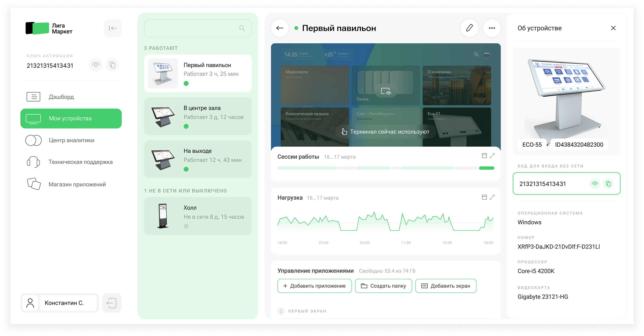The width and height of the screenshot is (644, 336).
Task: Copy the offline login code
Action: tap(608, 184)
